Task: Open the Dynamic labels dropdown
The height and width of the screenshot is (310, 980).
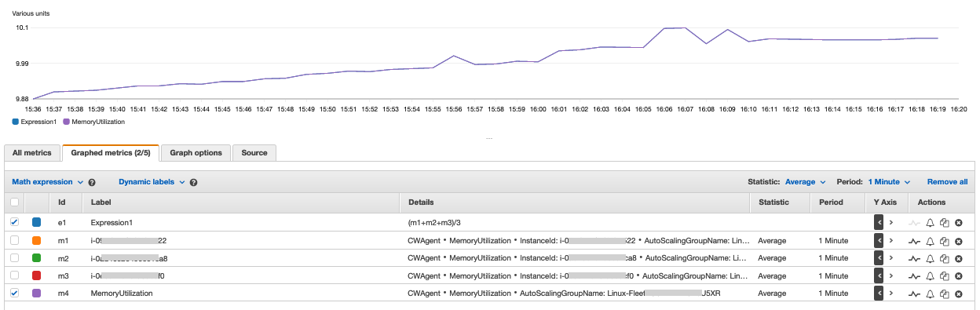Action: coord(152,182)
